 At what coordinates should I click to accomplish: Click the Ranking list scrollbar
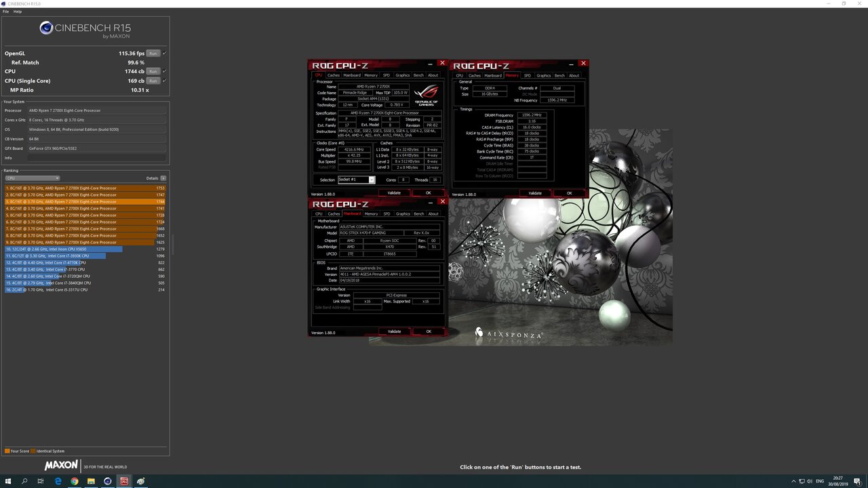click(x=172, y=244)
